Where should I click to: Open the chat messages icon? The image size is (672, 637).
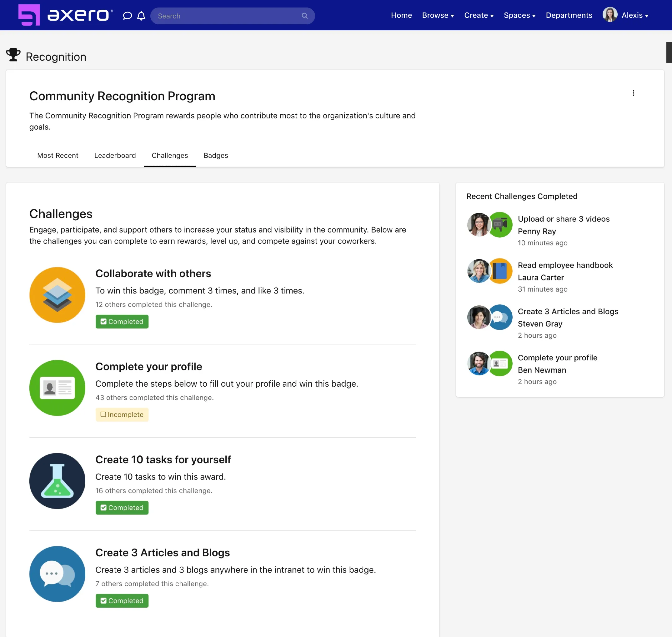(x=127, y=16)
